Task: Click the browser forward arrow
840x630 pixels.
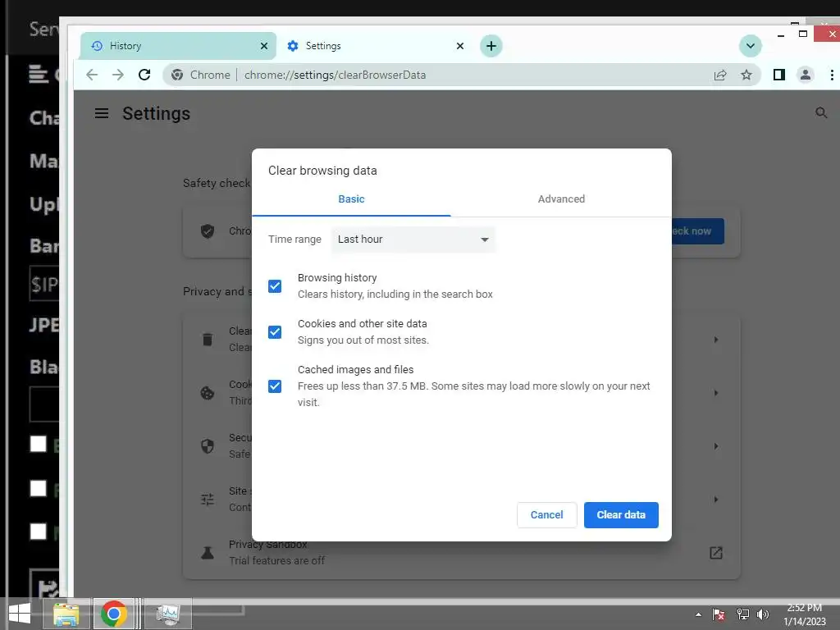Action: click(118, 75)
